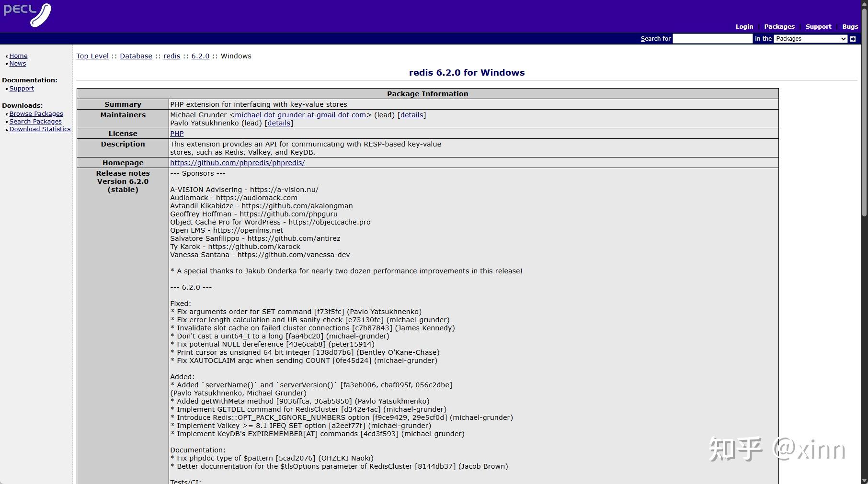Click the scrollbar up arrow

[x=864, y=4]
